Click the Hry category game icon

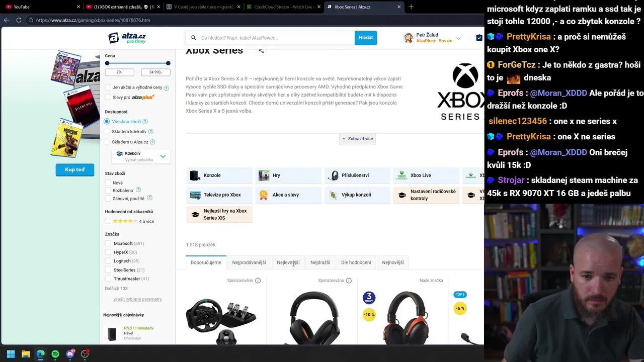coord(264,175)
